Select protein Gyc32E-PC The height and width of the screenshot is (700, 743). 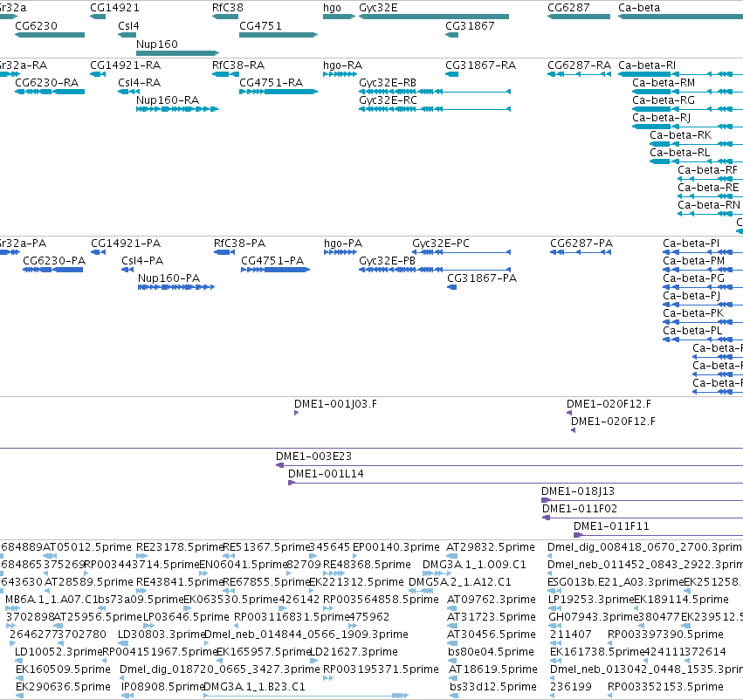(462, 252)
